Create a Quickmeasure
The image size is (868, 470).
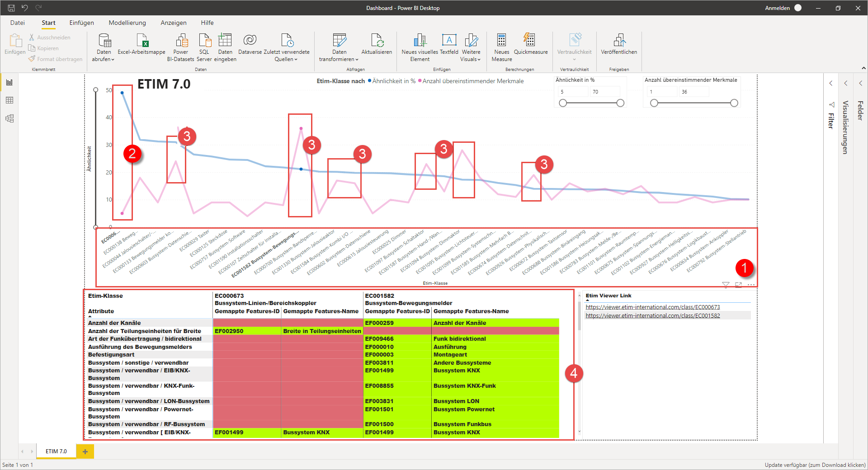(531, 44)
